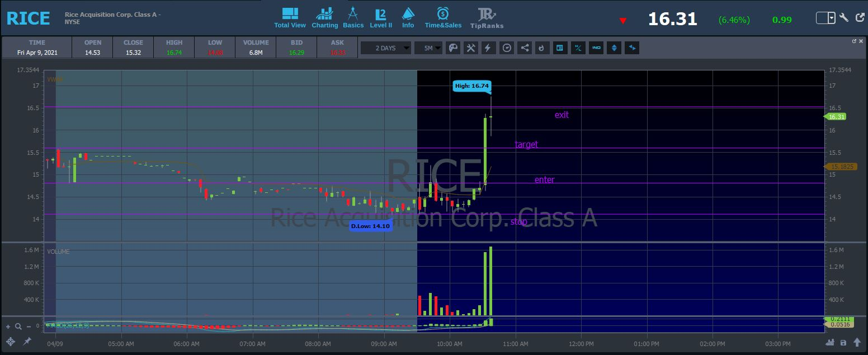
Task: Open the Info section
Action: tap(408, 18)
